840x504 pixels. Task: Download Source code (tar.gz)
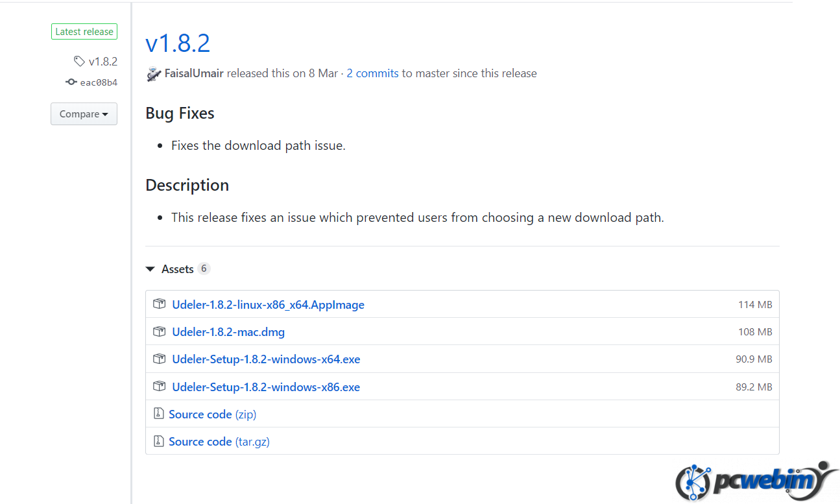point(219,441)
